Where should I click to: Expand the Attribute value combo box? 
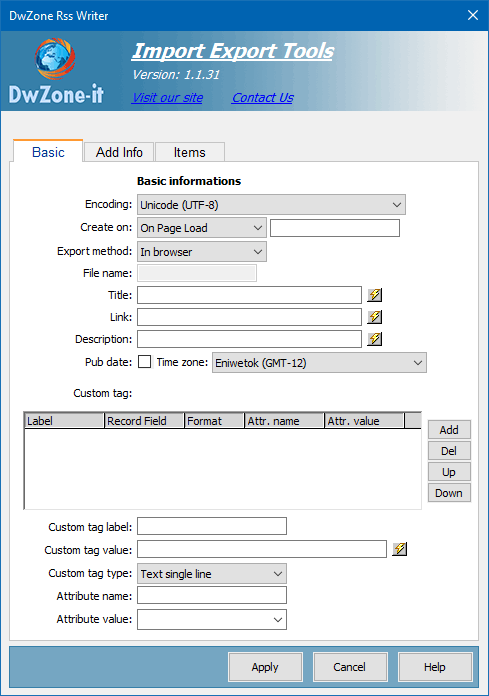[212, 619]
